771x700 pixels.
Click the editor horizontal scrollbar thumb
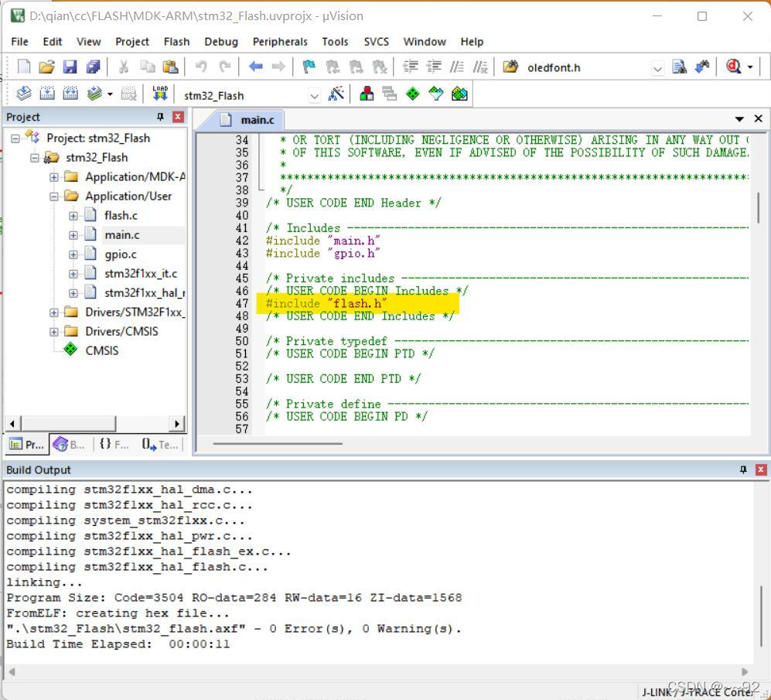278,444
